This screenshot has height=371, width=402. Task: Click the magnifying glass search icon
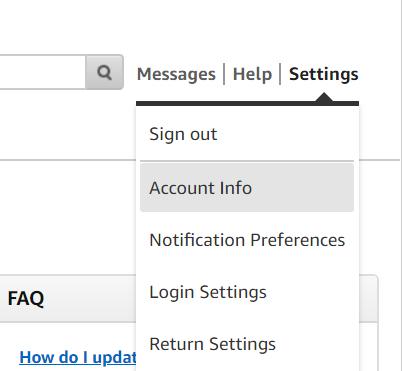tap(104, 72)
